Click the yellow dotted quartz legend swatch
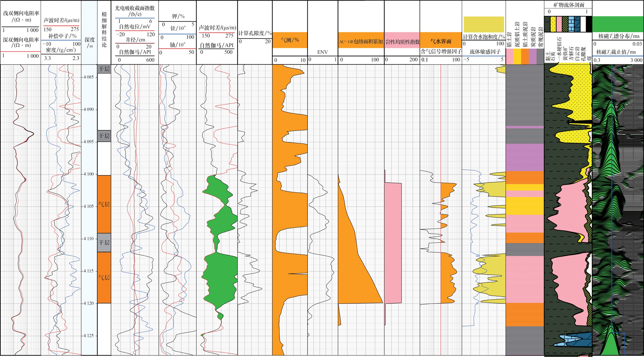The height and width of the screenshot is (357, 644). pos(553,24)
